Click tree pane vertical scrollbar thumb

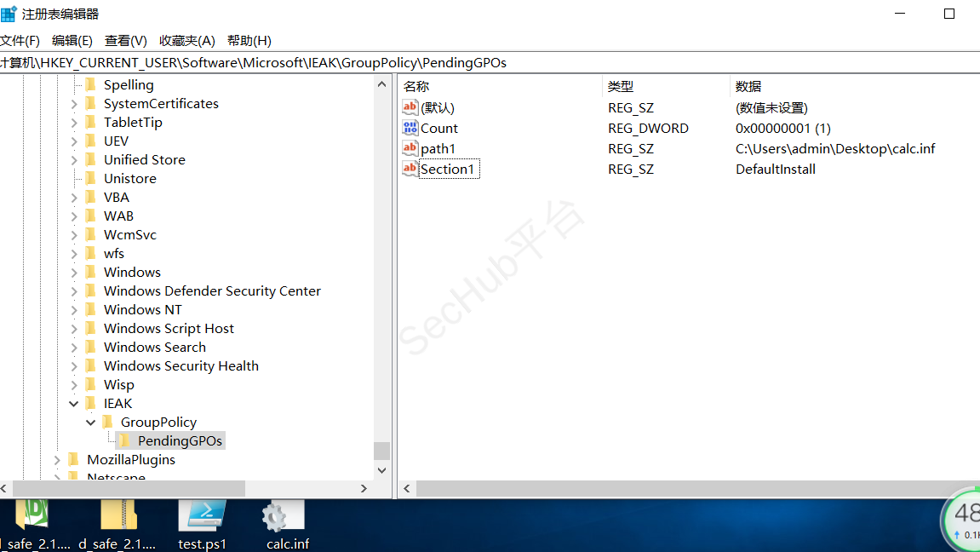pos(382,451)
